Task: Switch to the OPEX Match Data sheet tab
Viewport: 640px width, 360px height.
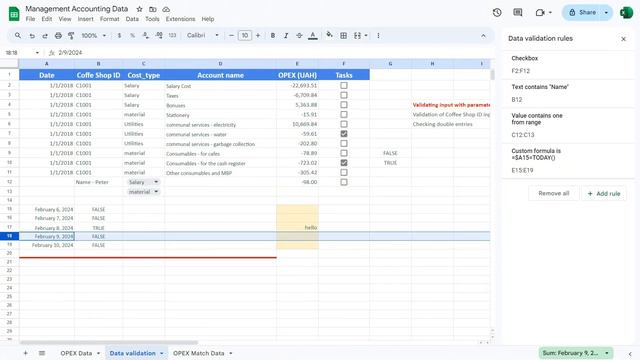Action: point(198,353)
